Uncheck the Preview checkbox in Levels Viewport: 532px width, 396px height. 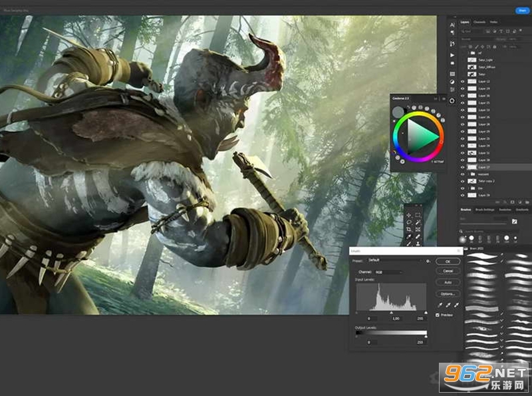438,315
